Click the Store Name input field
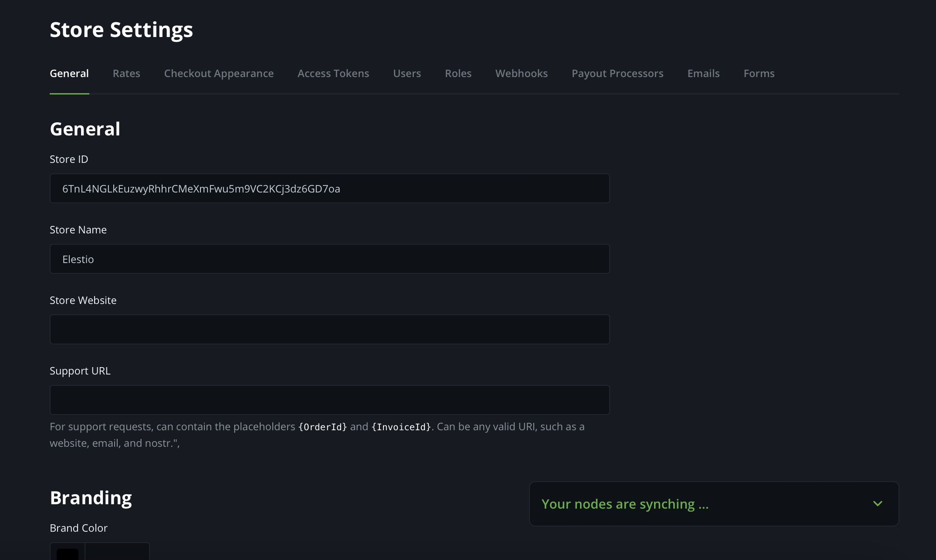This screenshot has height=560, width=936. pos(329,259)
